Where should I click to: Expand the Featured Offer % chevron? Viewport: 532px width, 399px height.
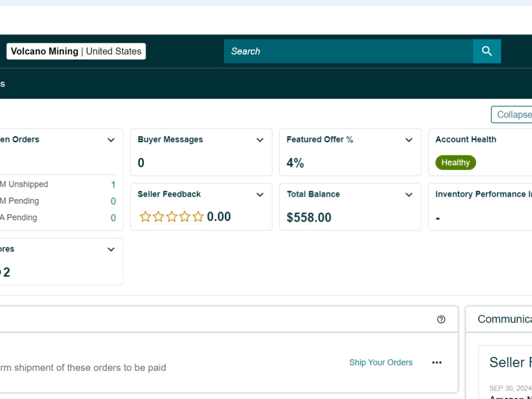[x=409, y=140]
